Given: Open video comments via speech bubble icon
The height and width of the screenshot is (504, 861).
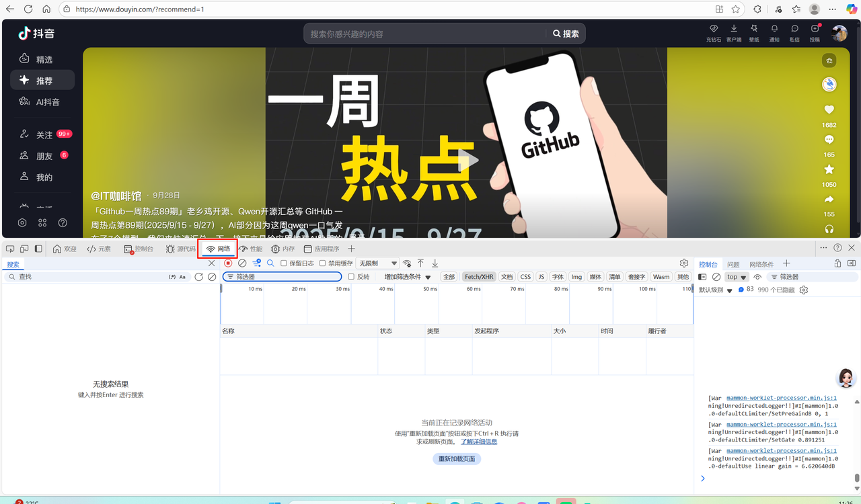Looking at the screenshot, I should pos(829,140).
